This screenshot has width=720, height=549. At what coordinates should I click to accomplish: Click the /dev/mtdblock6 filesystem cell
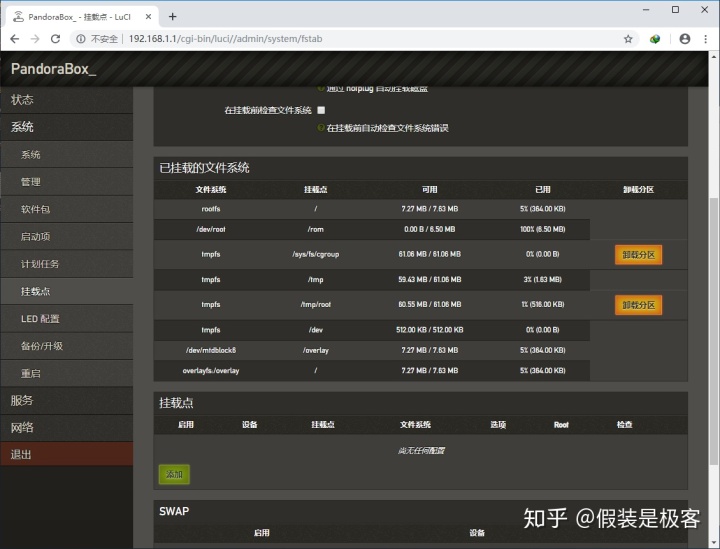click(211, 350)
